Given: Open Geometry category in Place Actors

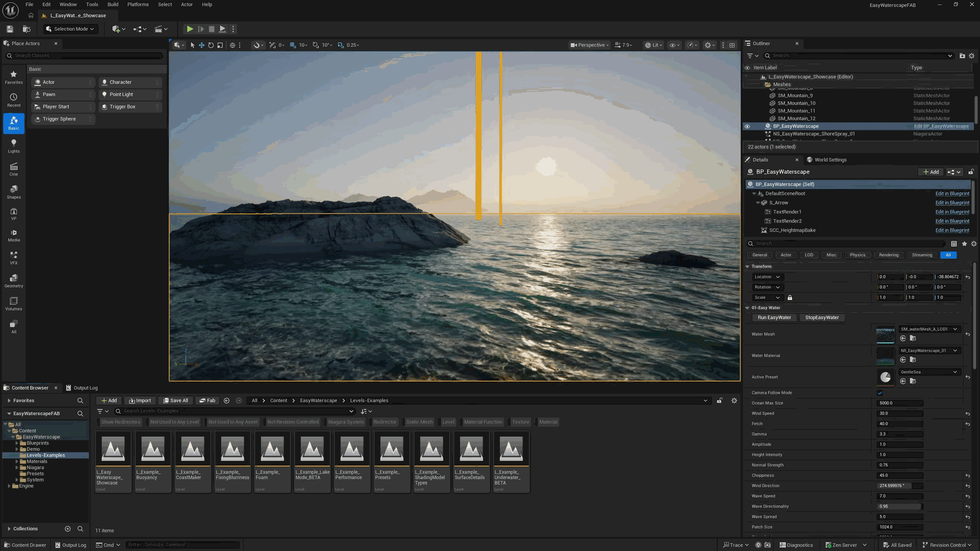Looking at the screenshot, I should pyautogui.click(x=13, y=281).
